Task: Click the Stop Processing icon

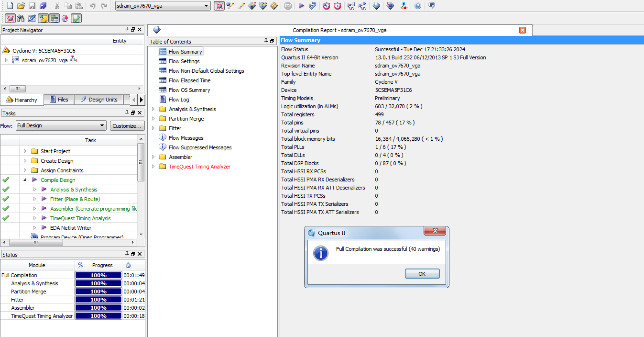Action: (x=287, y=6)
